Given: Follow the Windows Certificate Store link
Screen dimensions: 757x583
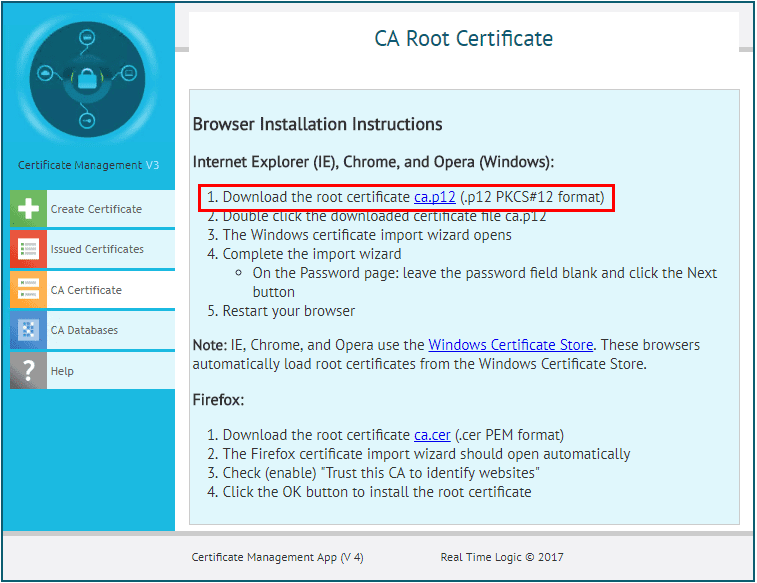Looking at the screenshot, I should coord(511,345).
